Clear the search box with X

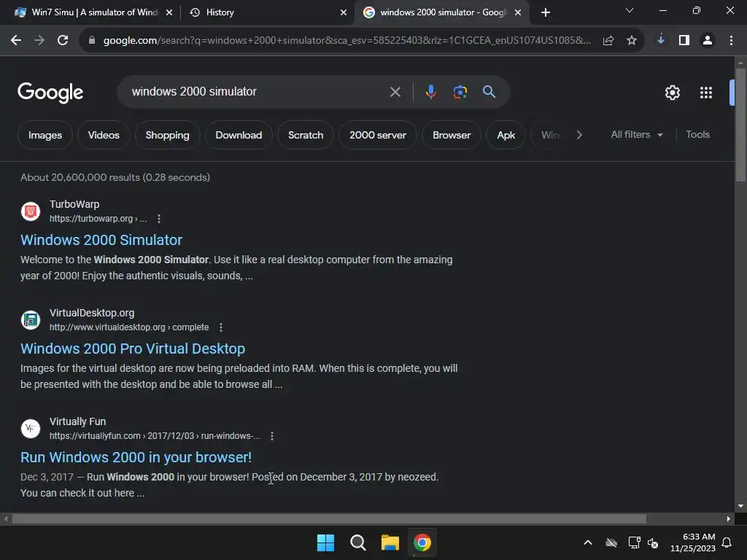point(395,91)
